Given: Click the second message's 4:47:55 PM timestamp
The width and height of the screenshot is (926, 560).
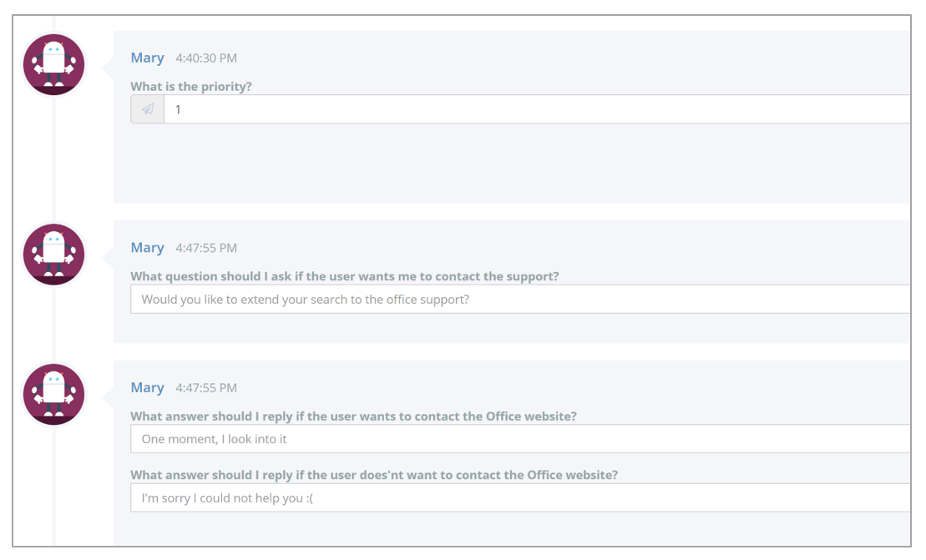Looking at the screenshot, I should click(x=206, y=249).
